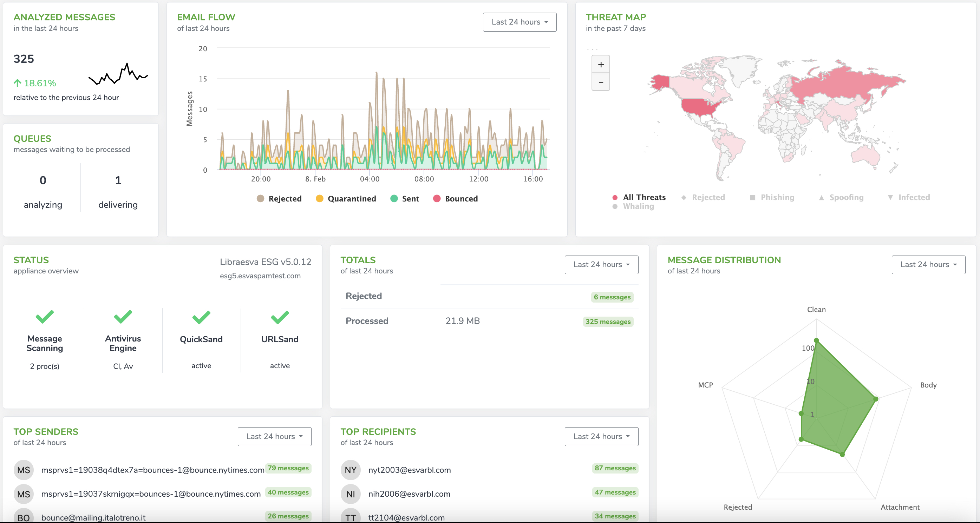Click the green Sent legend color dot
The width and height of the screenshot is (980, 523).
[394, 199]
